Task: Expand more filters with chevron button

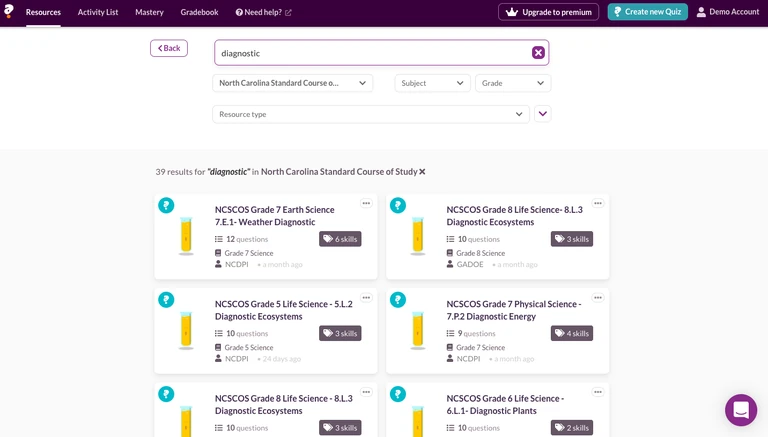Action: coord(543,114)
